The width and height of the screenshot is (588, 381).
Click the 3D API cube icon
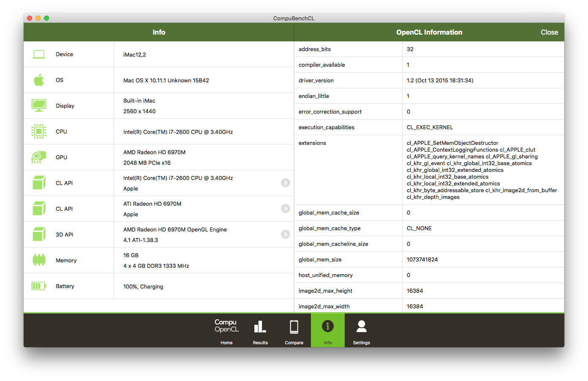coord(39,234)
